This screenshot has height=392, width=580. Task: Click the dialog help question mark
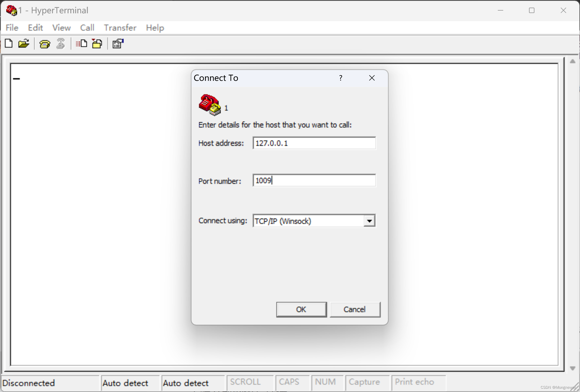coord(341,78)
